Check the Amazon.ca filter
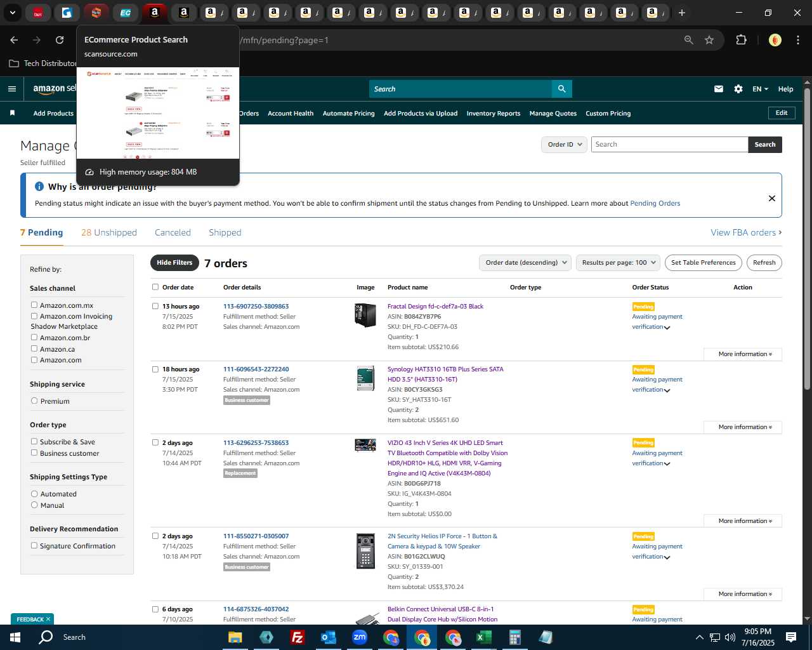This screenshot has width=812, height=650. click(34, 348)
